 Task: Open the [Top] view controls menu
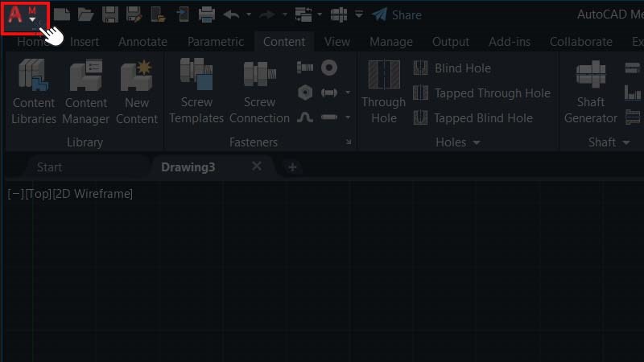[x=39, y=194]
